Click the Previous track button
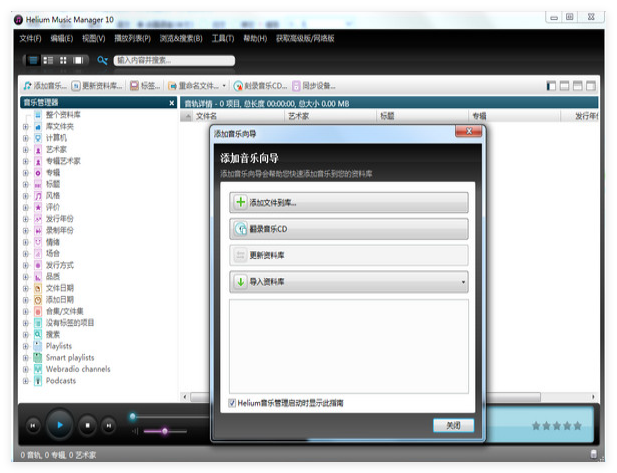 tap(32, 426)
